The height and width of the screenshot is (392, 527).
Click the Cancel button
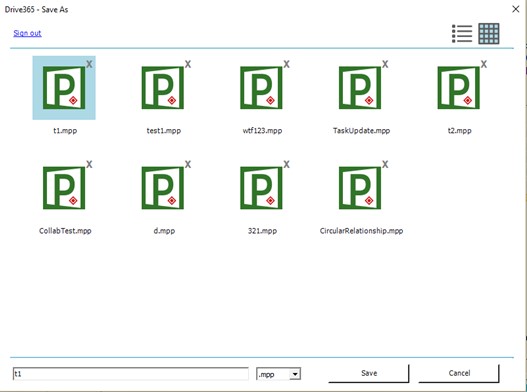[459, 373]
